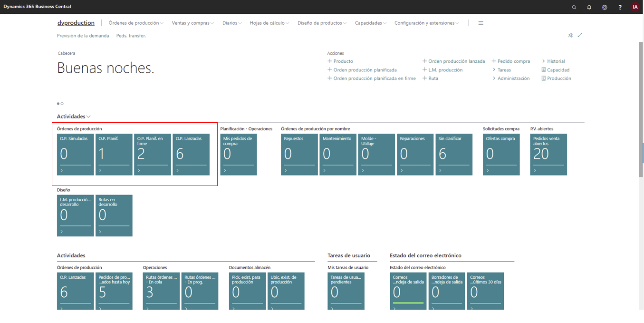Click the expand page diagonal-arrows icon
The width and height of the screenshot is (644, 323).
(x=580, y=35)
